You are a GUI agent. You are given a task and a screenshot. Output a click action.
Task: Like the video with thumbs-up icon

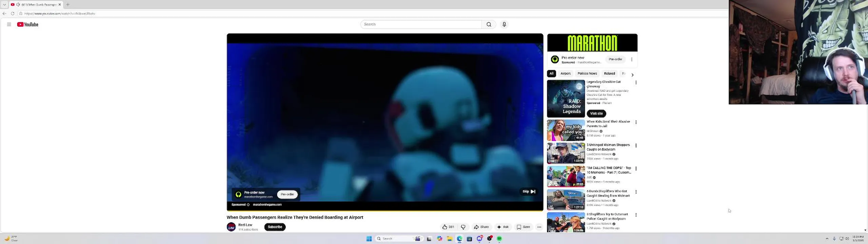click(x=448, y=227)
